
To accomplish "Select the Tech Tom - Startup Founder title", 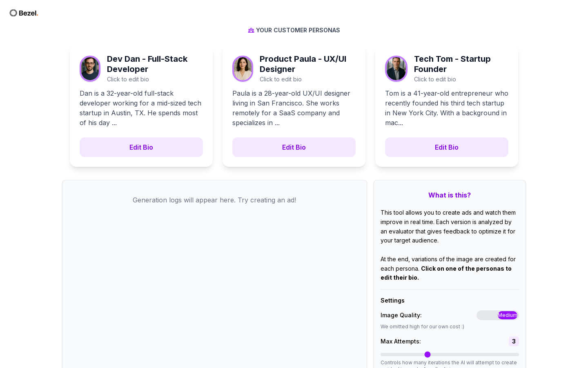I will [x=452, y=64].
